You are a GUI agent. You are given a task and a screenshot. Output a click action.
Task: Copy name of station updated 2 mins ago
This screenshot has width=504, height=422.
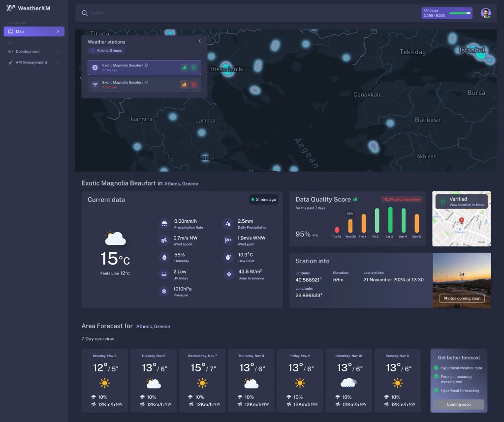[x=146, y=65]
